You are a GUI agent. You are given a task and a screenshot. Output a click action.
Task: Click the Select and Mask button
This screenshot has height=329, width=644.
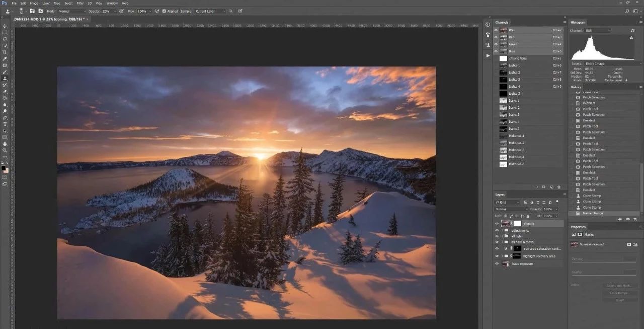pyautogui.click(x=619, y=286)
